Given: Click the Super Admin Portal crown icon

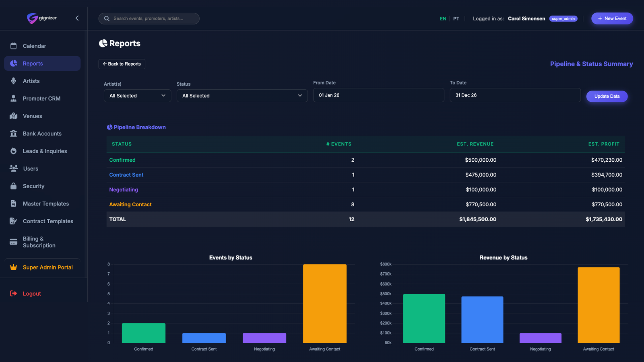Looking at the screenshot, I should tap(13, 267).
